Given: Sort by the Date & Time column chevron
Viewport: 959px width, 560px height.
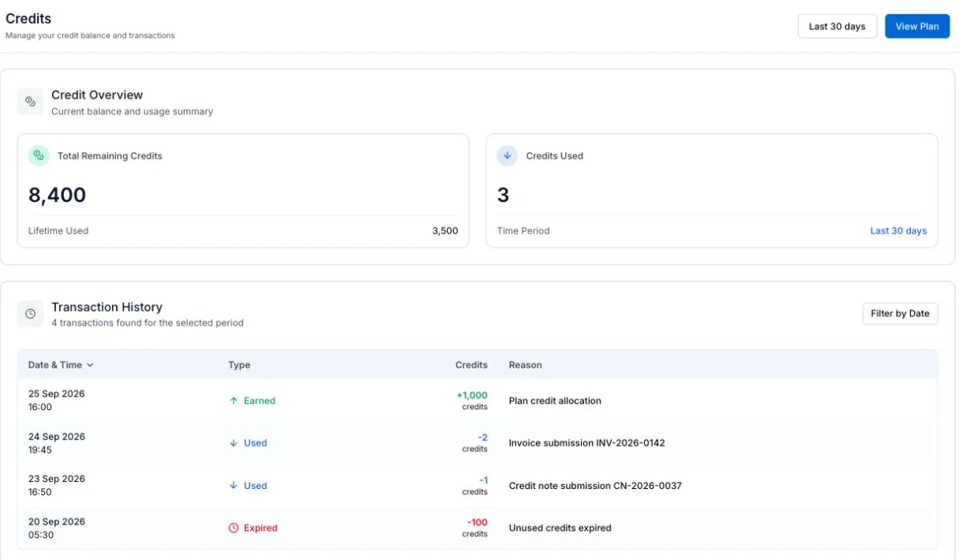Looking at the screenshot, I should 90,365.
